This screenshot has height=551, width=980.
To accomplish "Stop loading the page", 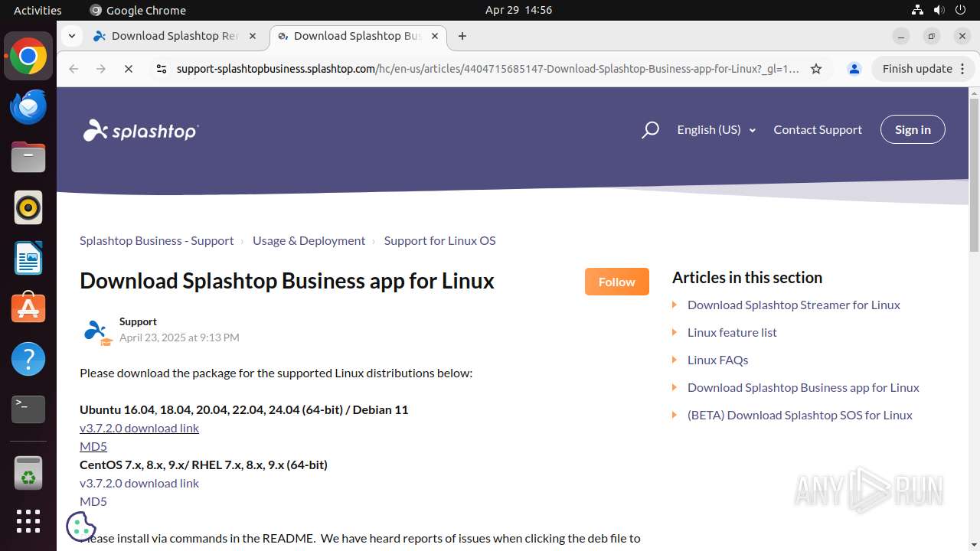I will click(129, 69).
